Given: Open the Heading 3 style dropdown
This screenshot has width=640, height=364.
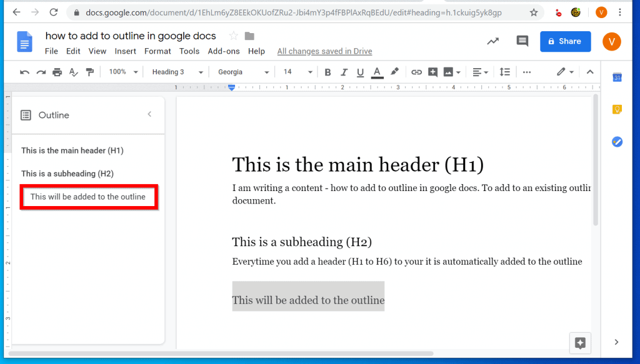Looking at the screenshot, I should [x=177, y=72].
